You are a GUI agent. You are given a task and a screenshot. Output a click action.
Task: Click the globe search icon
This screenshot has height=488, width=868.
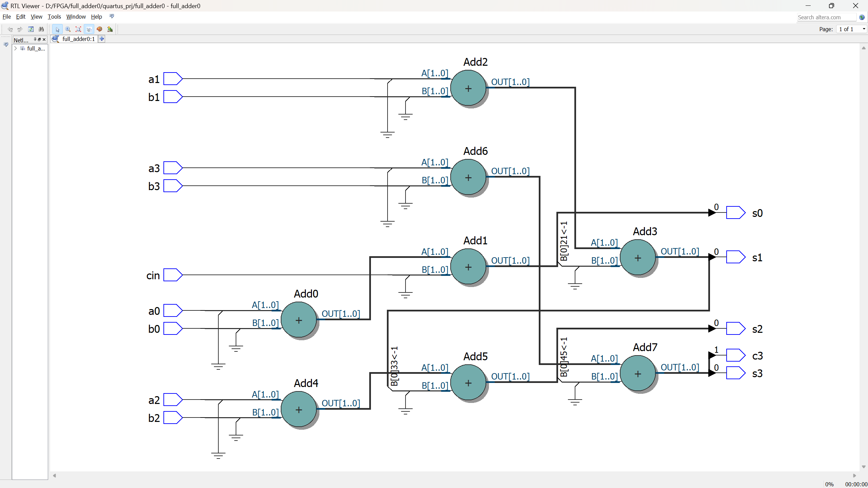(x=862, y=17)
